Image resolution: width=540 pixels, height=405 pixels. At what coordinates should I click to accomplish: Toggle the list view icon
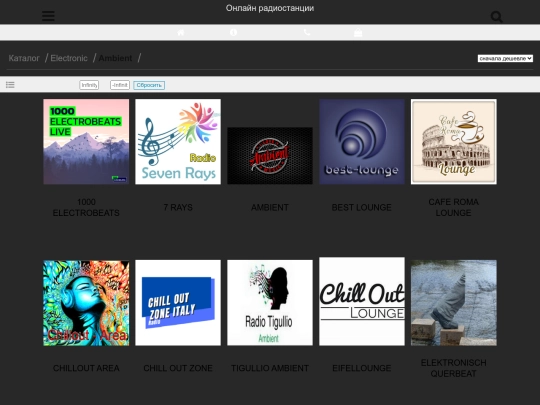tap(10, 85)
